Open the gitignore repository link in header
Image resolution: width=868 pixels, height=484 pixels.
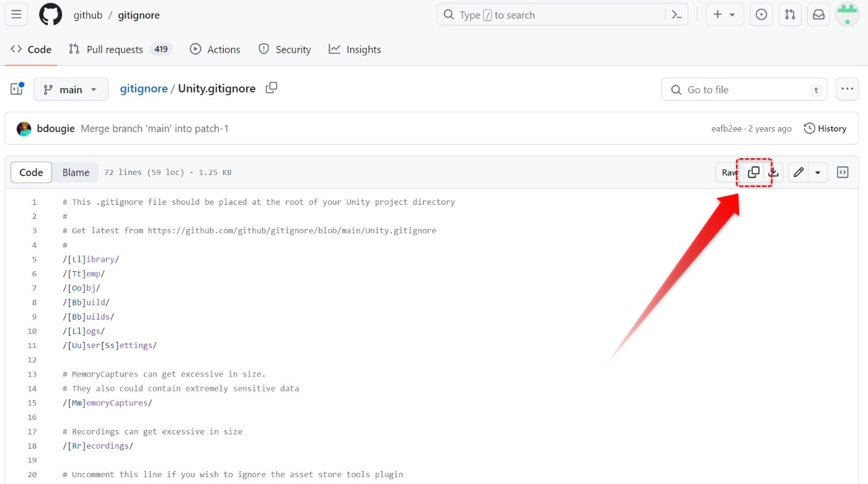139,16
